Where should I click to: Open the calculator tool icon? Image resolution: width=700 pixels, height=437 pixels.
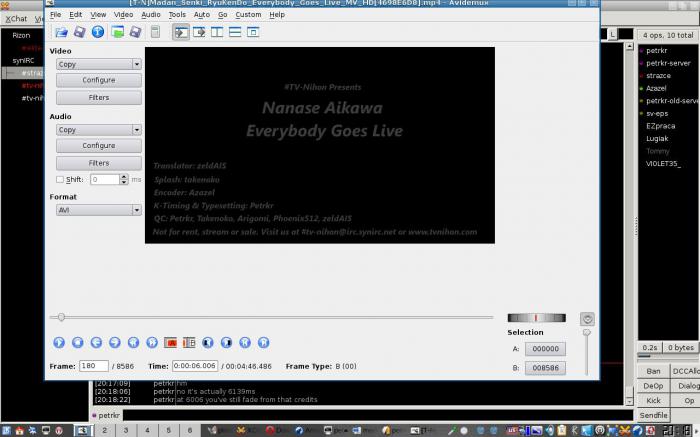pos(155,32)
